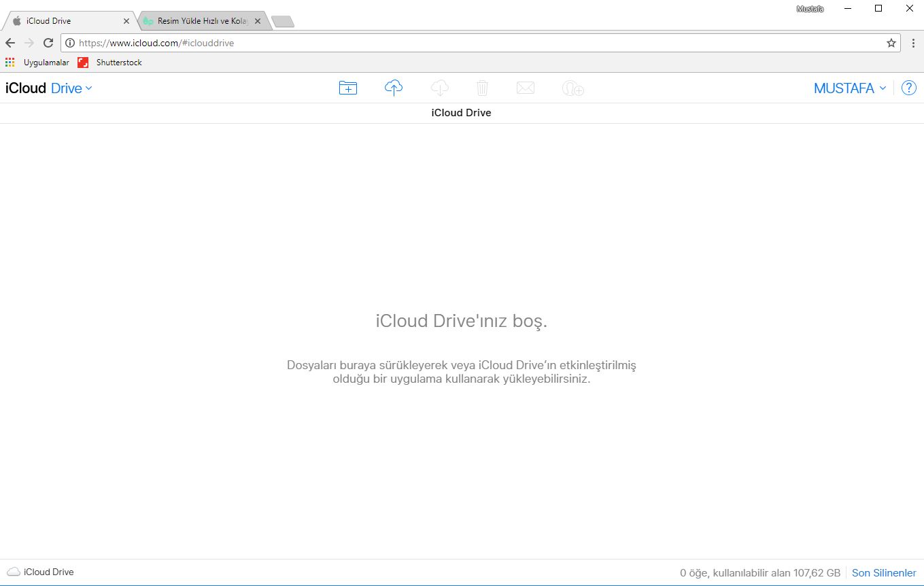Click the address bar URL field

click(476, 43)
